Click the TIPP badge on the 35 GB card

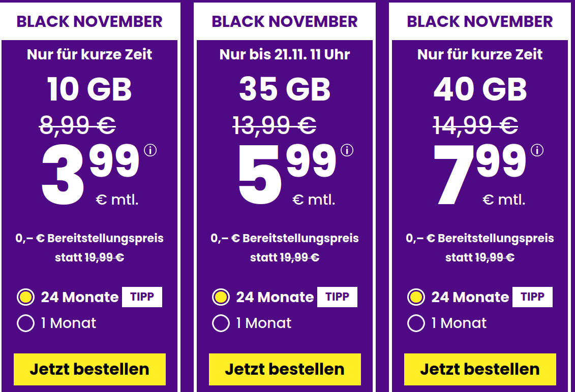(x=337, y=297)
